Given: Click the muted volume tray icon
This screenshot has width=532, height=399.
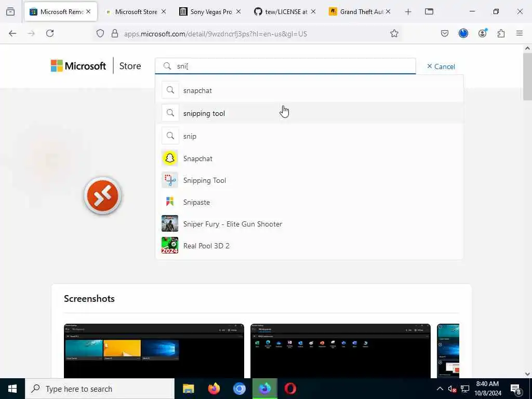Looking at the screenshot, I should [452, 389].
